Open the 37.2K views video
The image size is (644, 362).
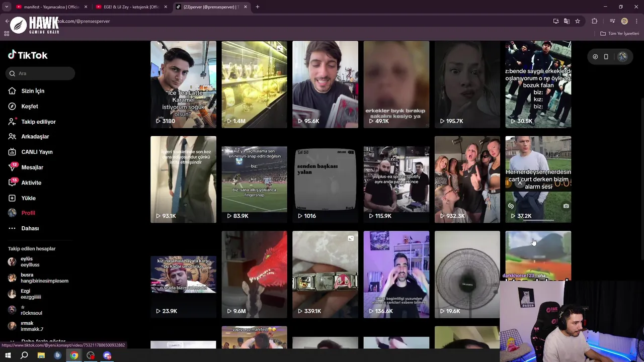(538, 179)
